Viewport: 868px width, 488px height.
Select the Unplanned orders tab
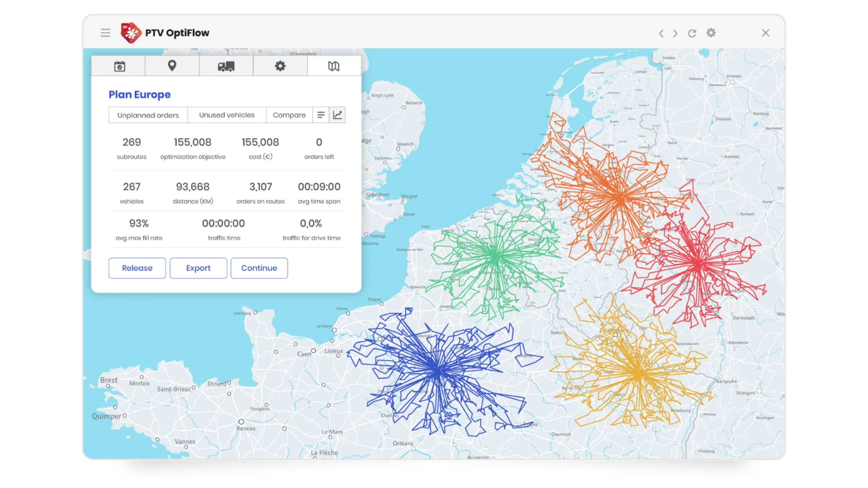[148, 115]
